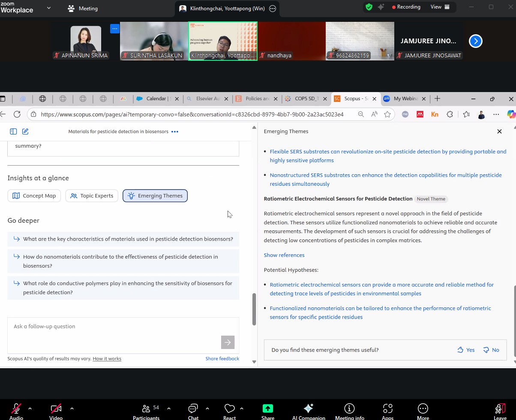Click the Ask a follow-up question field
Viewport: 516px width, 420px height.
click(116, 327)
